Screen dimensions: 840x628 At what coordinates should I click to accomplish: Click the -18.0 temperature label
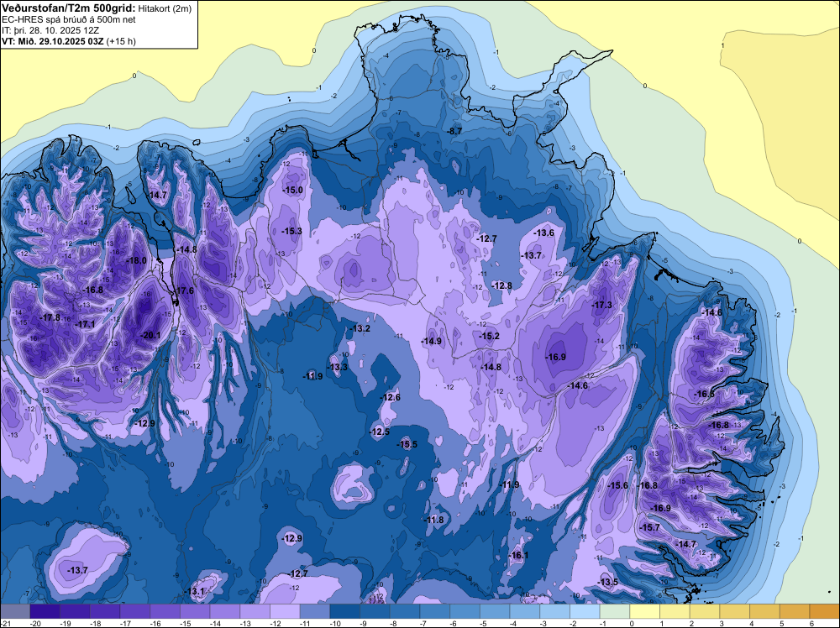tap(136, 261)
